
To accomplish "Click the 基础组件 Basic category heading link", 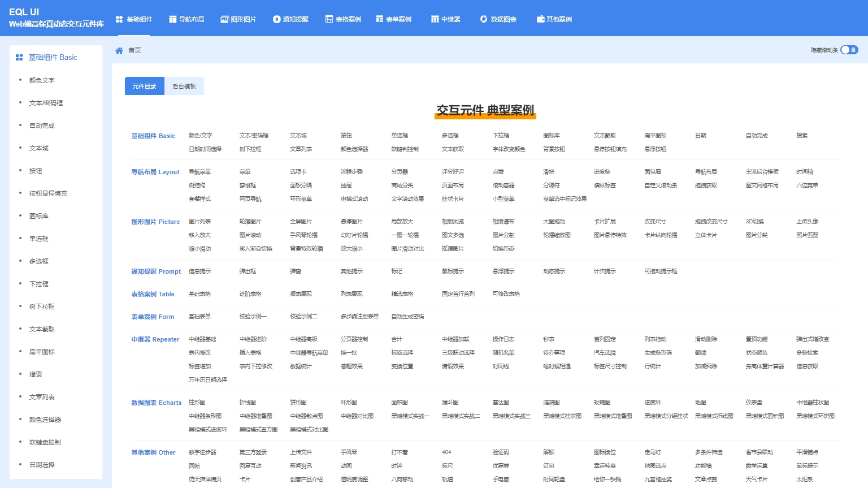I will click(x=153, y=136).
